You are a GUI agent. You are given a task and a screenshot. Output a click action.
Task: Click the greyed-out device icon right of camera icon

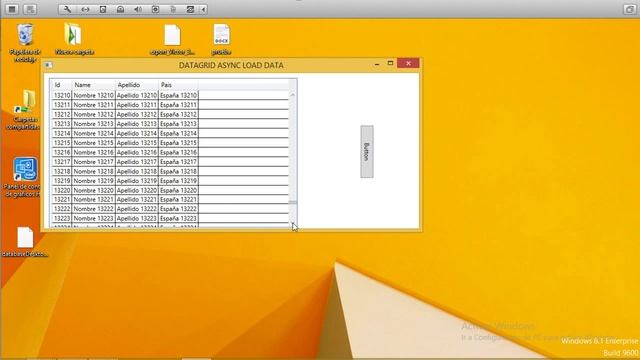(173, 9)
